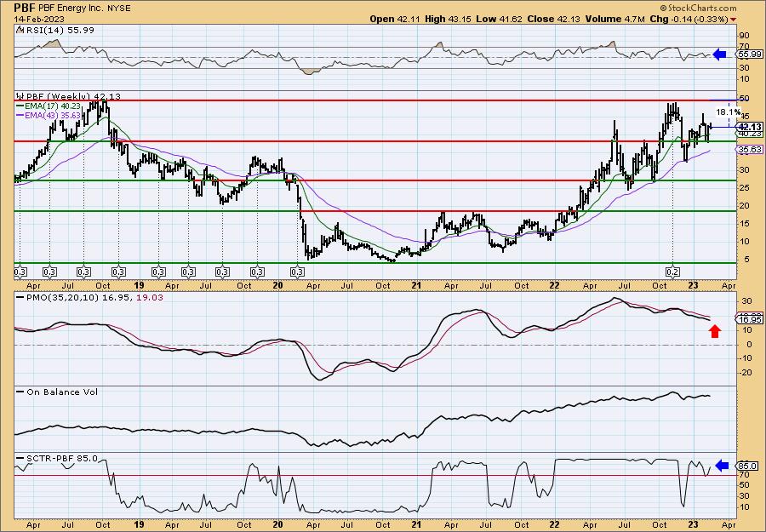
Task: Click the red down triangle after Chg
Action: [x=734, y=20]
